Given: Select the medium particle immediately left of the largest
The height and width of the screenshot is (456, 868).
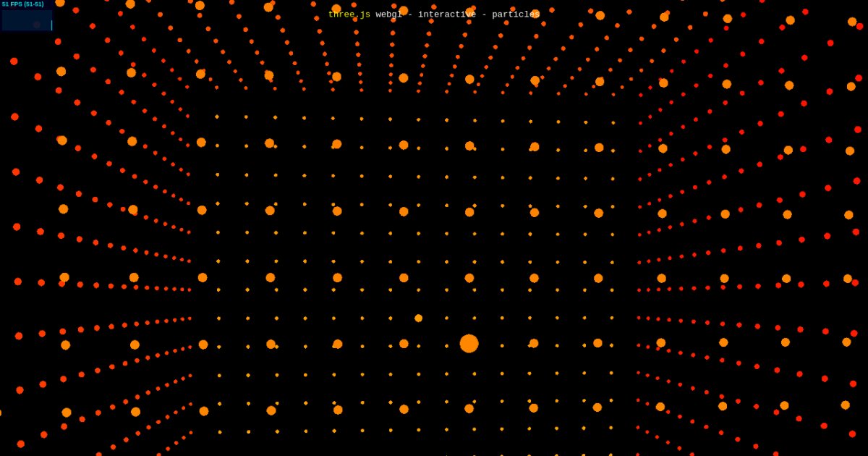Looking at the screenshot, I should [404, 344].
